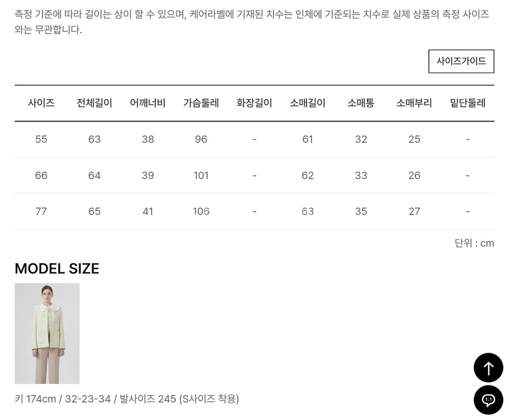The image size is (509, 420).
Task: Select the size 55 row label
Action: [x=41, y=139]
